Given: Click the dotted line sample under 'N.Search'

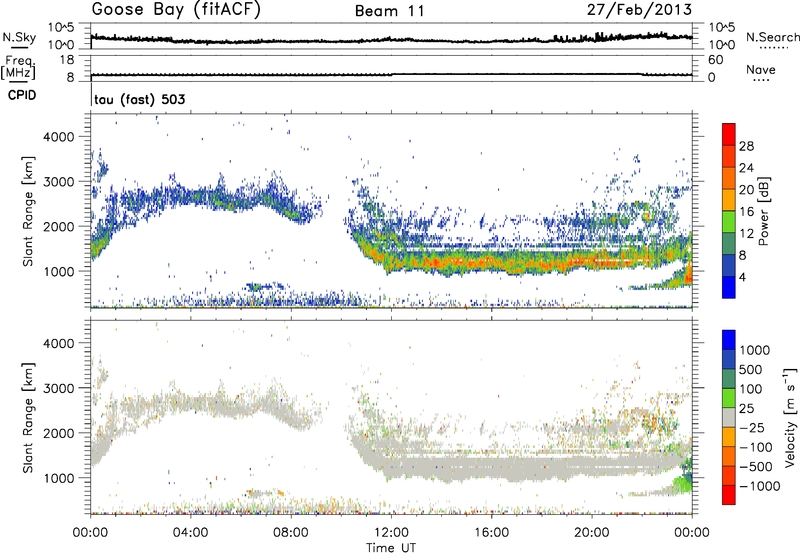Looking at the screenshot, I should [x=774, y=48].
